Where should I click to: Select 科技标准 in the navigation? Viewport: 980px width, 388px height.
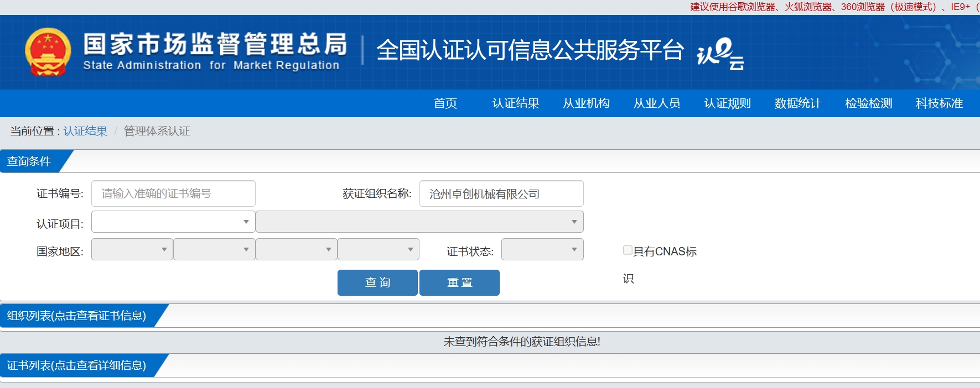(x=939, y=103)
